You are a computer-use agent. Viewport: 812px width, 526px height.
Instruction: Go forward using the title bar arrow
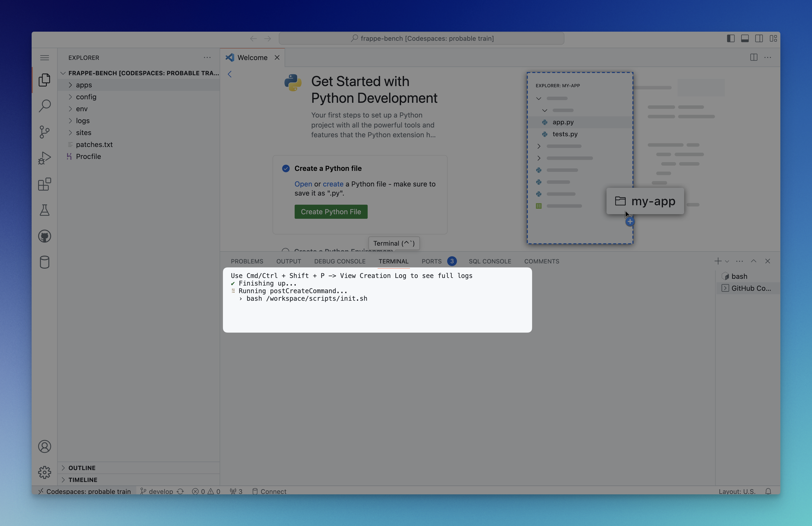coord(268,39)
